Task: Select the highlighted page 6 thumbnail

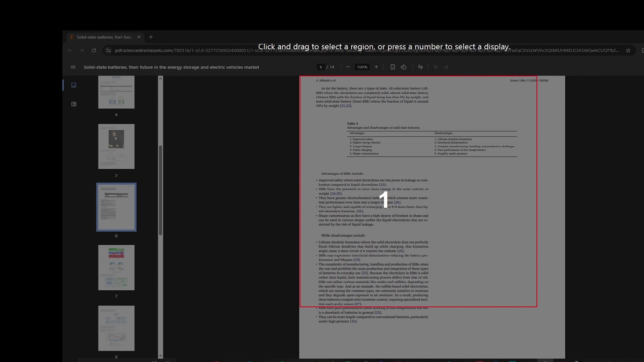Action: tap(116, 207)
